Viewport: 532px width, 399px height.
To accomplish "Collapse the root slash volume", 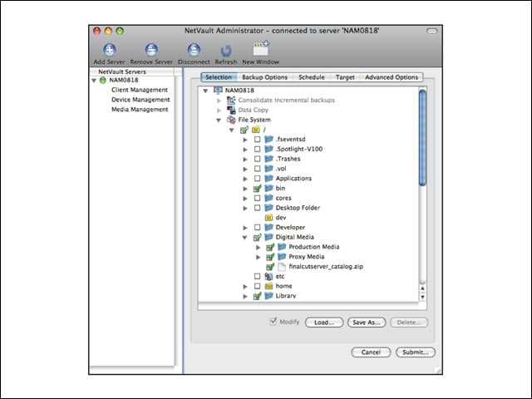I will (x=231, y=130).
